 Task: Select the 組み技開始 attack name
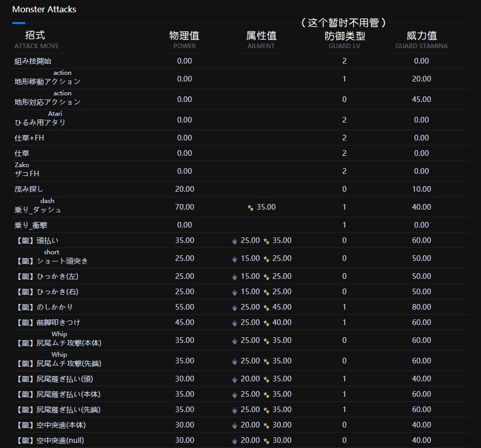coord(33,61)
